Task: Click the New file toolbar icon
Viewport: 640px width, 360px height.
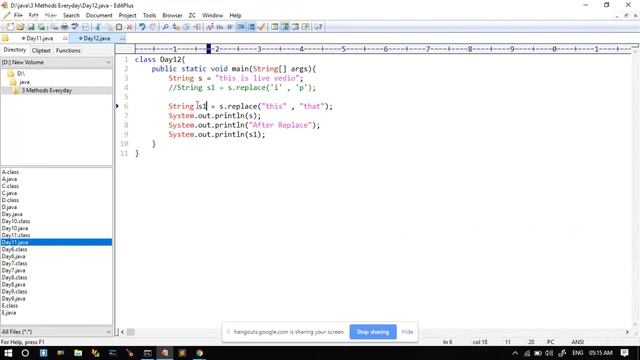Action: click(x=10, y=27)
